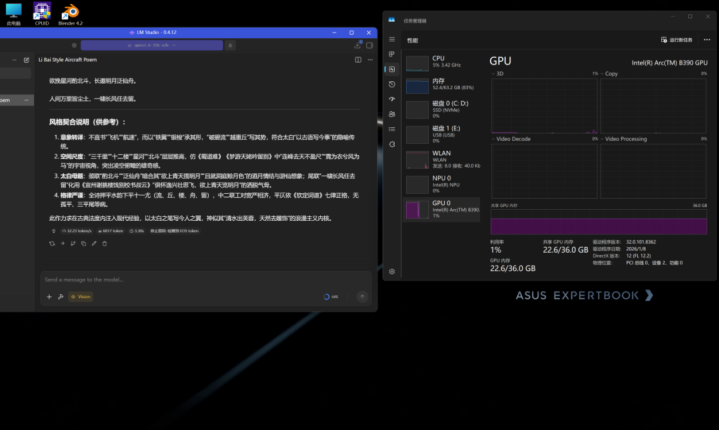Regenerate the last LM Studio response
The width and height of the screenshot is (719, 430).
(x=52, y=243)
